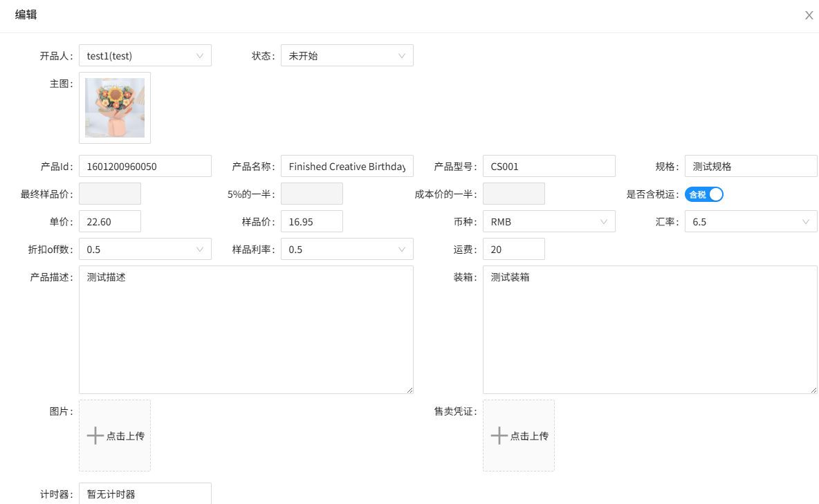Focus the 单价 field showing 22.60
The height and width of the screenshot is (504, 819).
[110, 221]
